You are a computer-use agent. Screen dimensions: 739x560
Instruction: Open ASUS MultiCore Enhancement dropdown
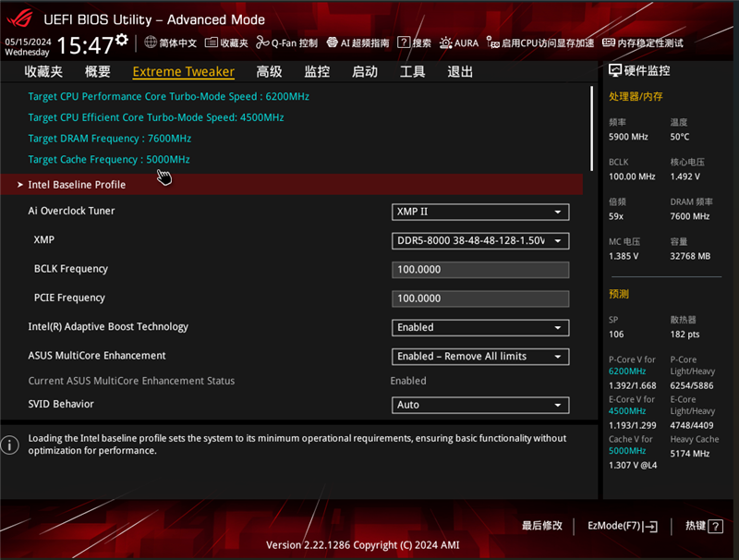(480, 357)
